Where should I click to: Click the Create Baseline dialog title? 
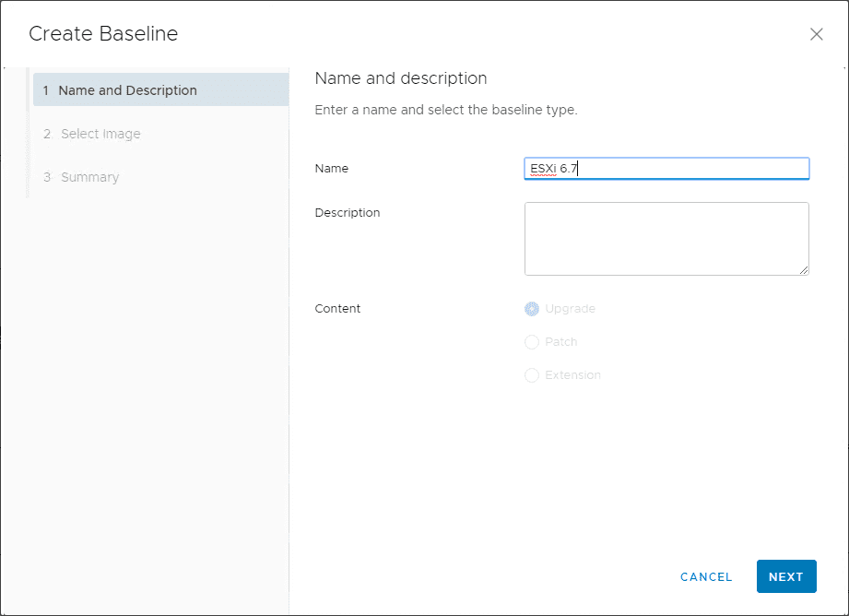(103, 34)
